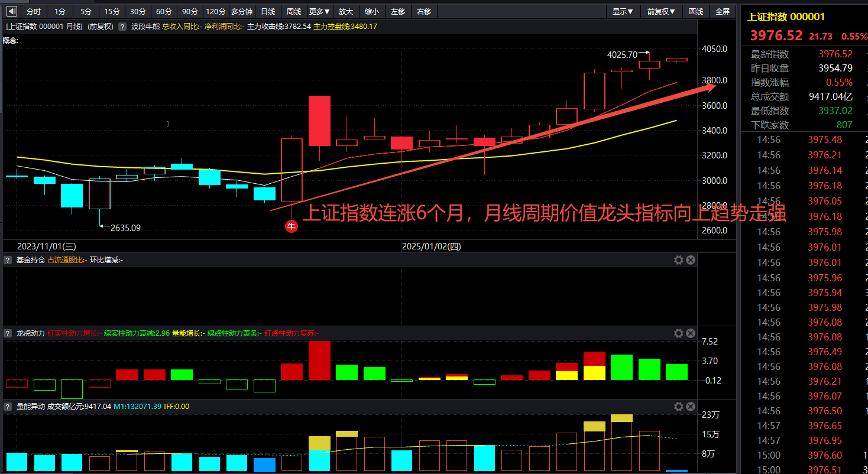Open settings gear of the 量能异动 panel
The width and height of the screenshot is (868, 474).
pos(679,407)
